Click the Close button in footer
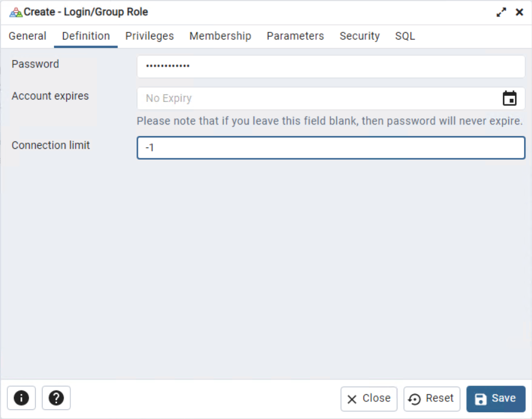The image size is (532, 419). [369, 399]
